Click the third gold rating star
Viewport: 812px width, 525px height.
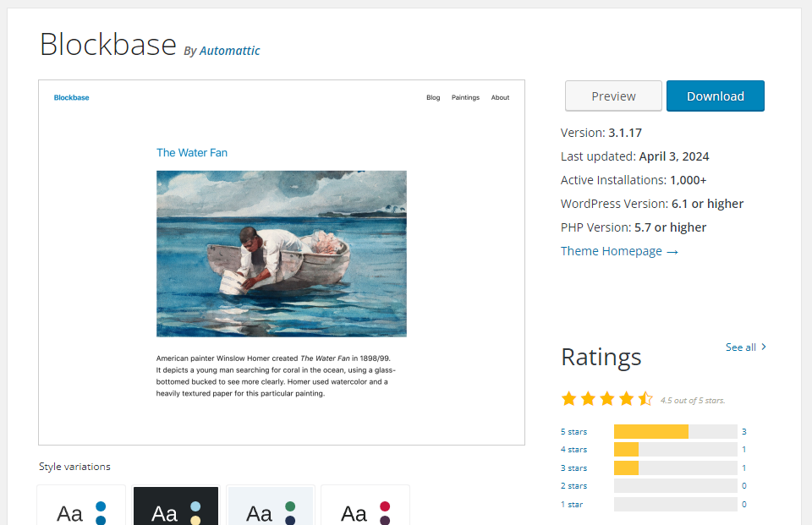pyautogui.click(x=607, y=399)
